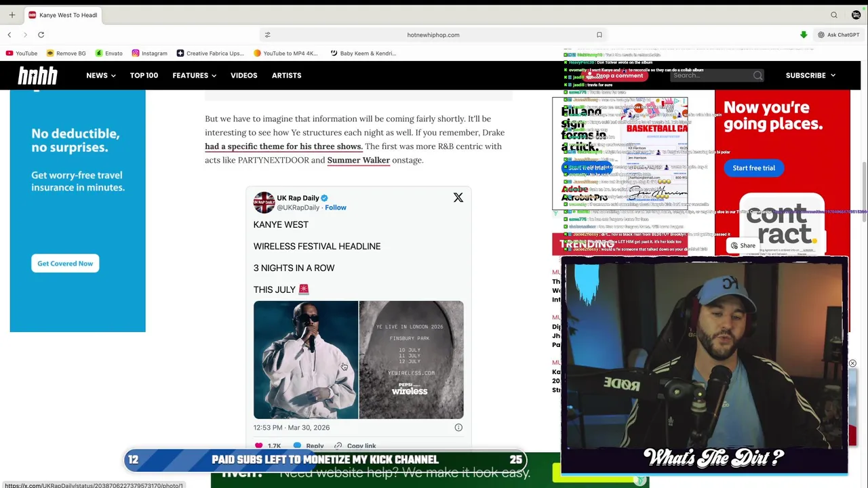Reload the page with the refresh icon
The height and width of the screenshot is (488, 868).
(41, 35)
